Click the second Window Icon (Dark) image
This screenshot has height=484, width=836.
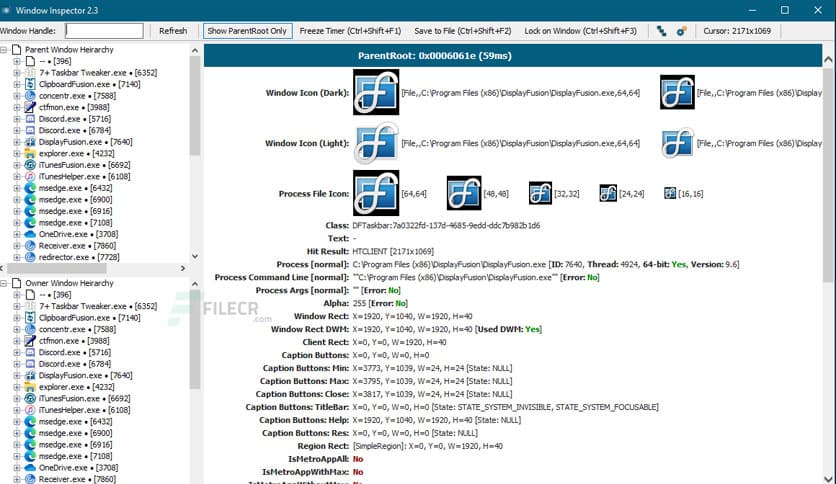[x=677, y=92]
